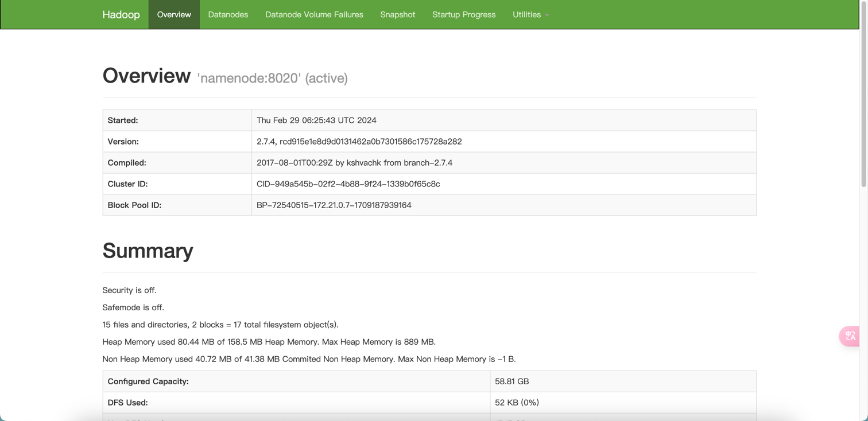Screen dimensions: 868x421
Task: Click the text Safemode is off.
Action: pos(133,307)
